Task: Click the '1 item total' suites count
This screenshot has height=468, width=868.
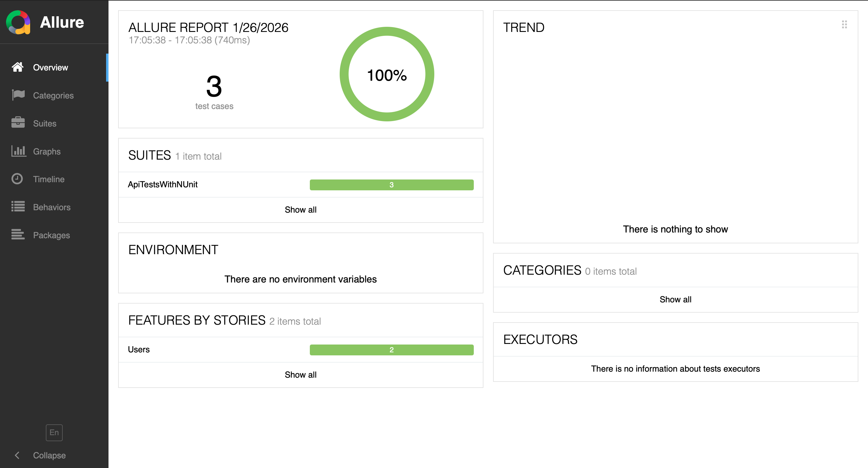Action: pos(199,156)
